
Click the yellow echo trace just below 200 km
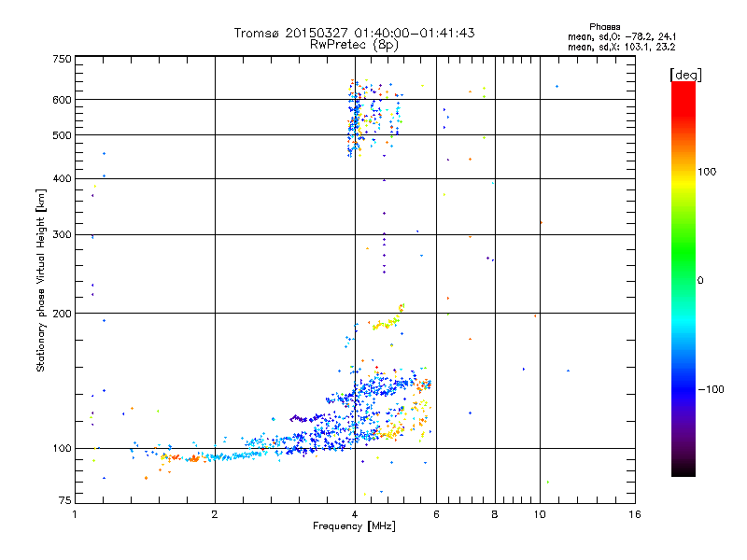pos(386,324)
